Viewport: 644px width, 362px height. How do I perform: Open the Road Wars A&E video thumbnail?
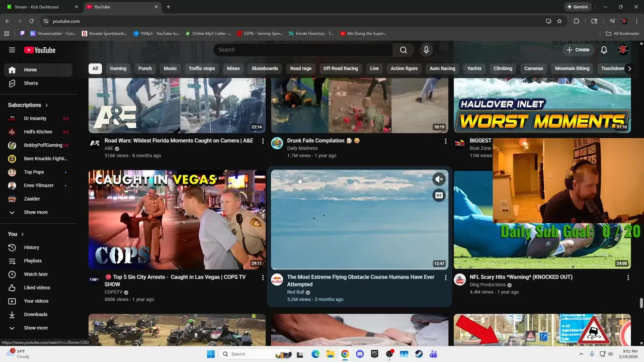click(x=177, y=106)
